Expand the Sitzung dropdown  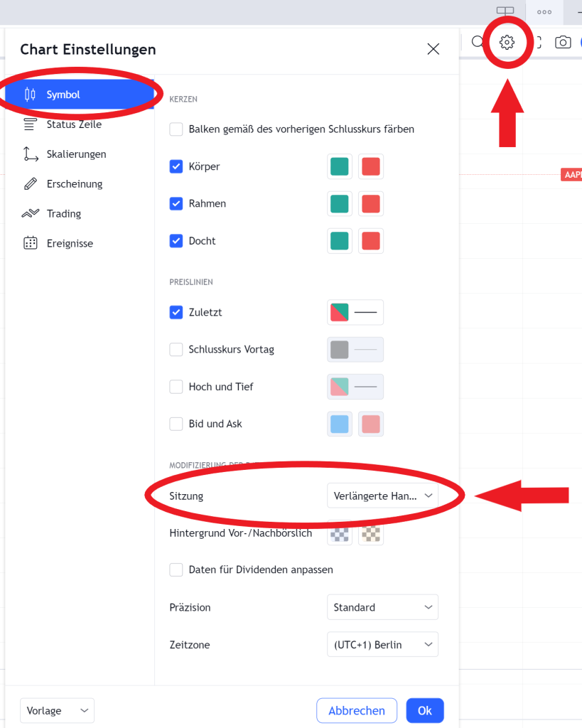[x=382, y=496]
